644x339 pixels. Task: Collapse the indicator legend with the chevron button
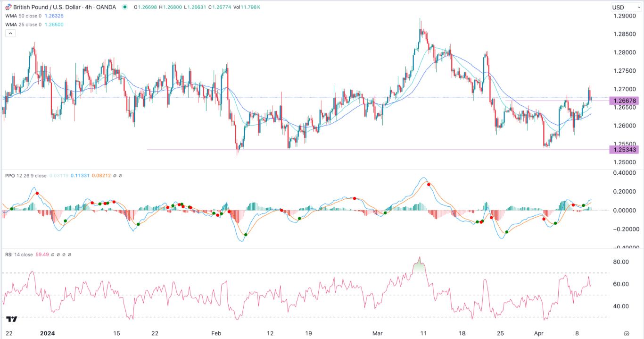coord(10,33)
